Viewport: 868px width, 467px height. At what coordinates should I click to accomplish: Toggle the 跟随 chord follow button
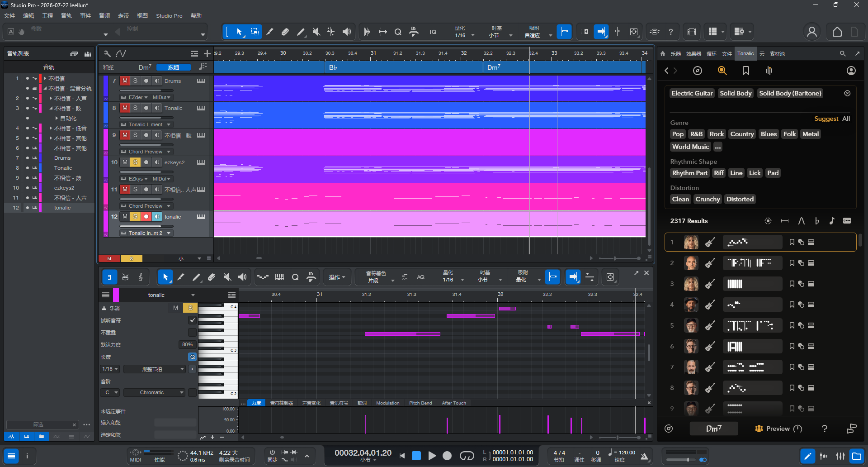click(x=174, y=67)
